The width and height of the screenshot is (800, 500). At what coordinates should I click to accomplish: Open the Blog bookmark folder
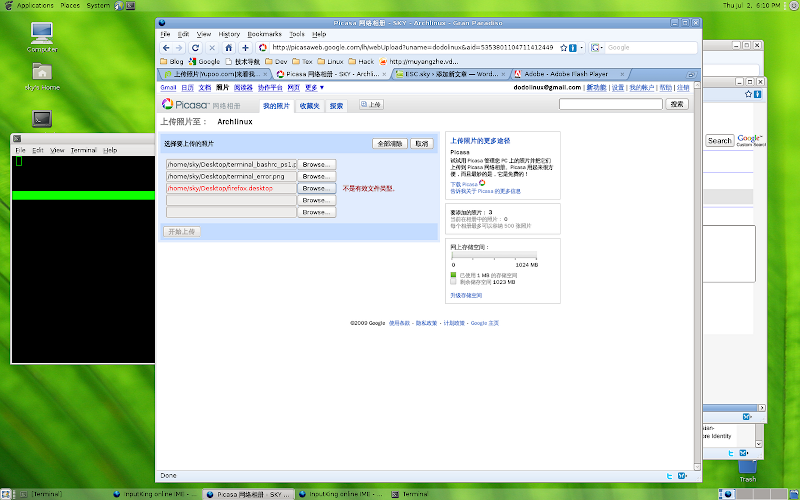[172, 61]
